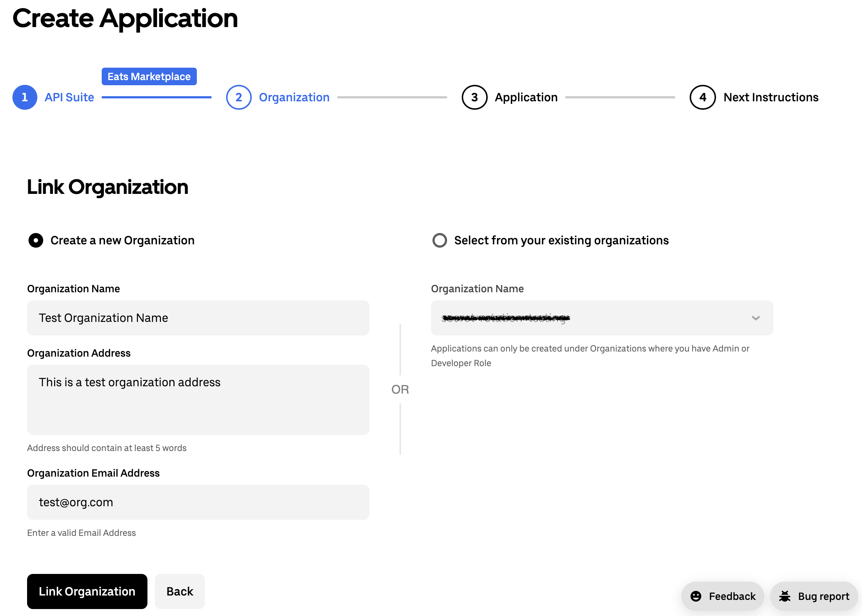Click the dropdown chevron for Organization Name
Screen dimensions: 862x616
coord(755,318)
